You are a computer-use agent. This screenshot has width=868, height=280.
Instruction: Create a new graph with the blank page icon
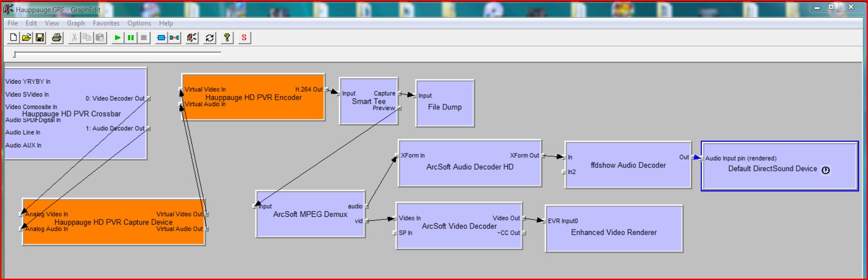coord(13,37)
